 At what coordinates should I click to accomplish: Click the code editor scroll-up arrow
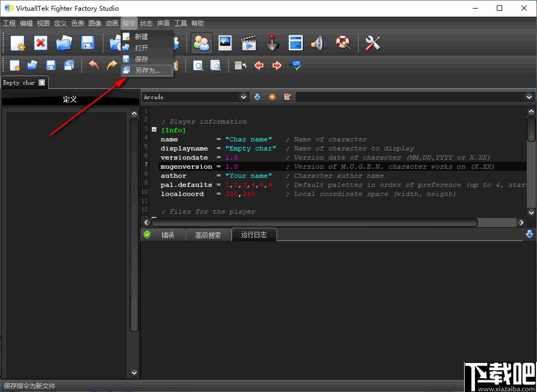point(531,111)
